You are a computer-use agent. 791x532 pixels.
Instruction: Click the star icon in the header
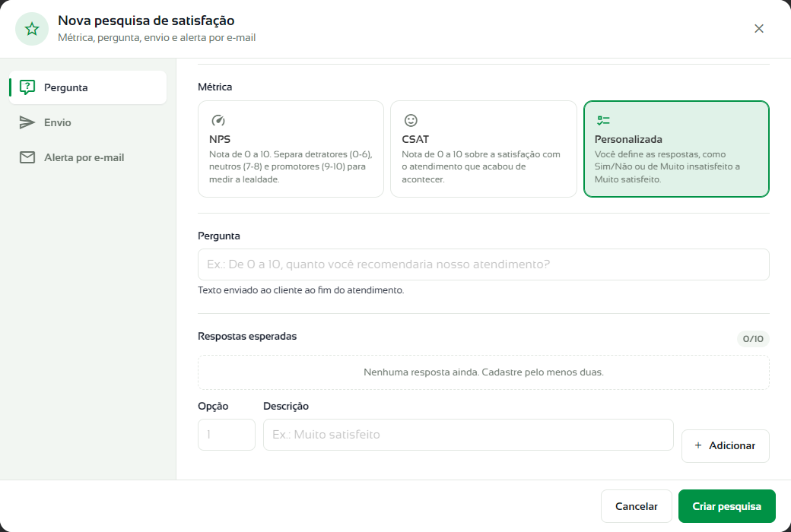pyautogui.click(x=32, y=29)
